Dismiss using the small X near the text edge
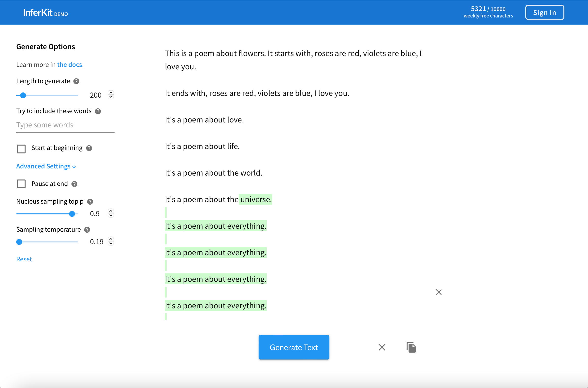Viewport: 588px width, 388px height. pos(439,292)
